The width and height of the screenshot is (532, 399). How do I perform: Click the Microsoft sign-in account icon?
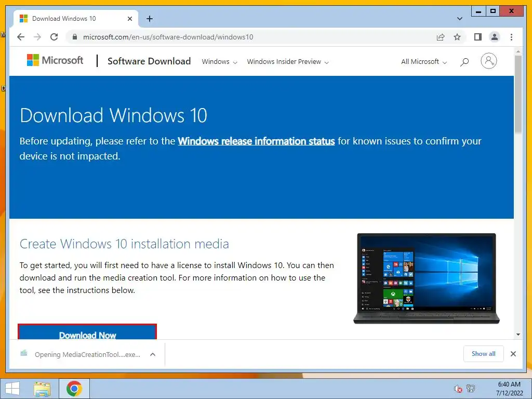click(488, 61)
